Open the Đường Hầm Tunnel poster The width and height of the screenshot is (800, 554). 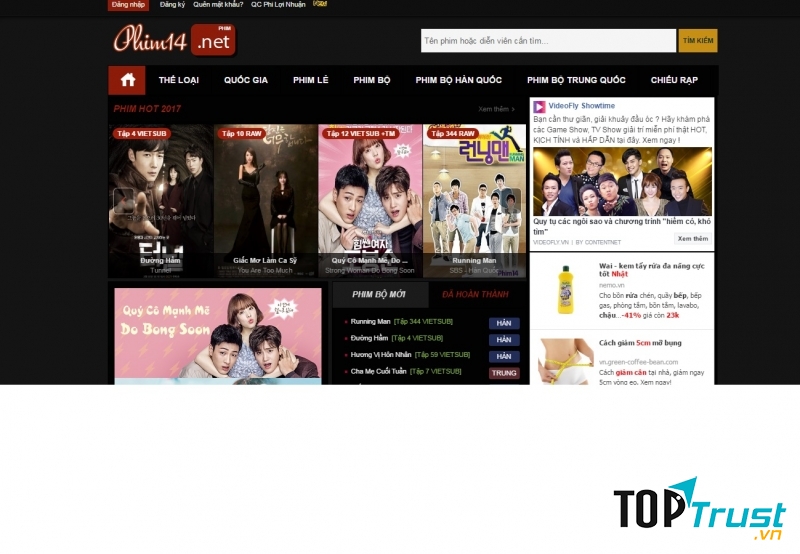click(x=161, y=201)
